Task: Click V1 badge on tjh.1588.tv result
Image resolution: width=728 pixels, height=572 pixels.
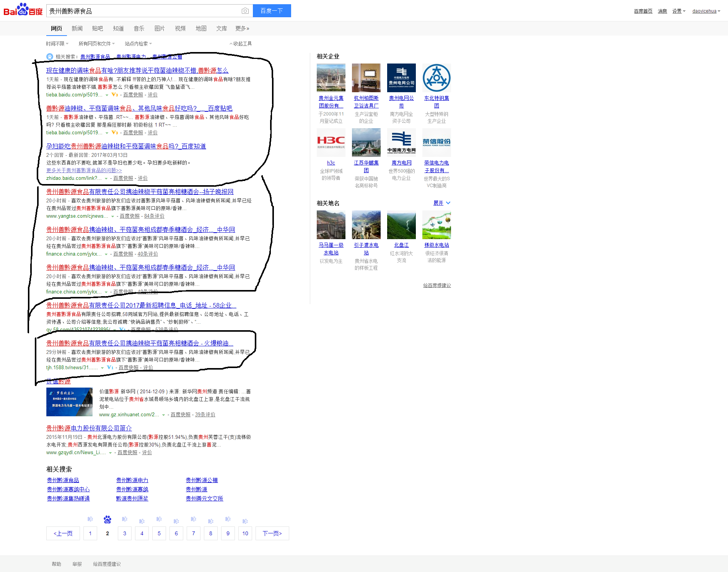Action: coord(110,367)
